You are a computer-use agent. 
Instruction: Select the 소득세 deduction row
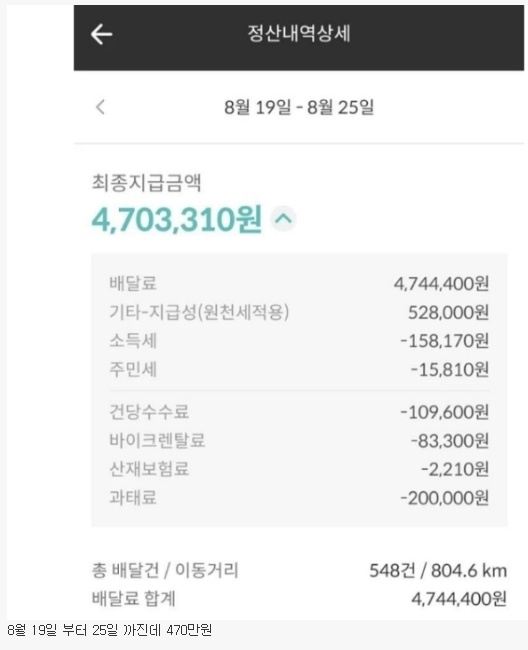[299, 341]
